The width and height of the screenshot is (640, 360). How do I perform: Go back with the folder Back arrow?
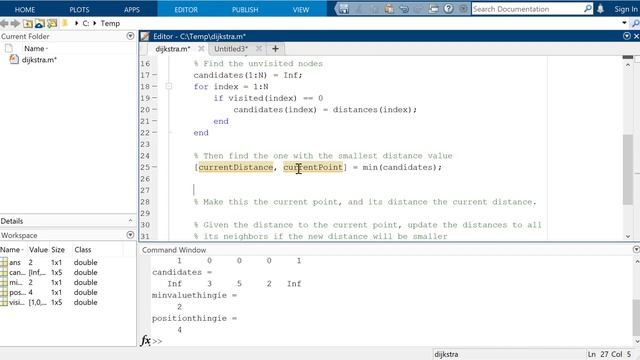click(x=5, y=24)
